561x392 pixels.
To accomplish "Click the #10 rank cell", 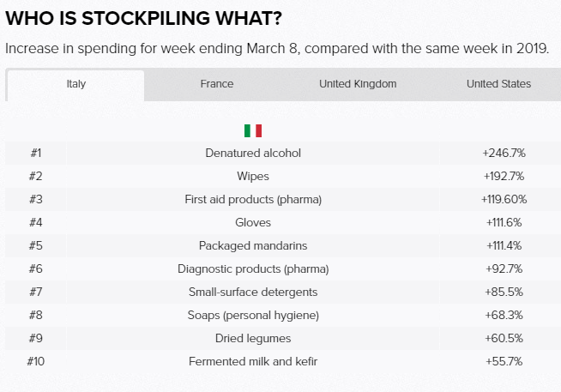I will point(36,361).
